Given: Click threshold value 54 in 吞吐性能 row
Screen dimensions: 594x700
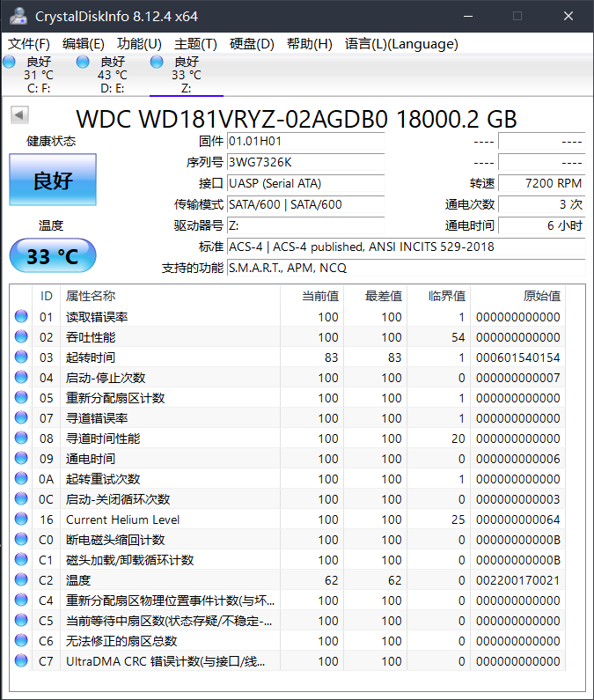Looking at the screenshot, I should 458,337.
